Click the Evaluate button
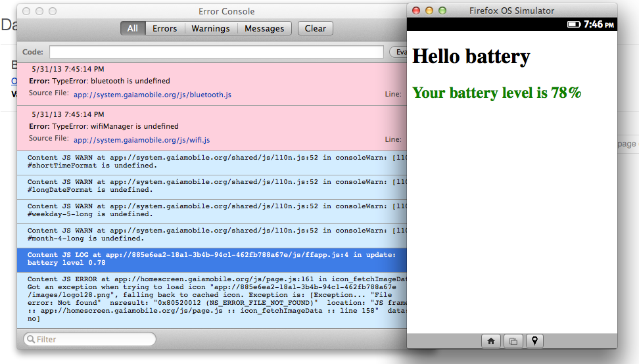The width and height of the screenshot is (639, 364). (398, 52)
